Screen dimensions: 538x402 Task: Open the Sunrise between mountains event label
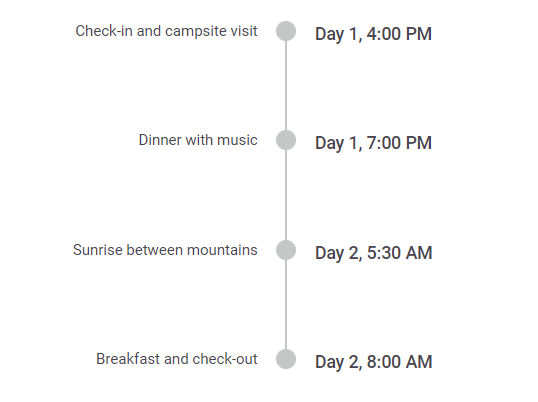165,250
